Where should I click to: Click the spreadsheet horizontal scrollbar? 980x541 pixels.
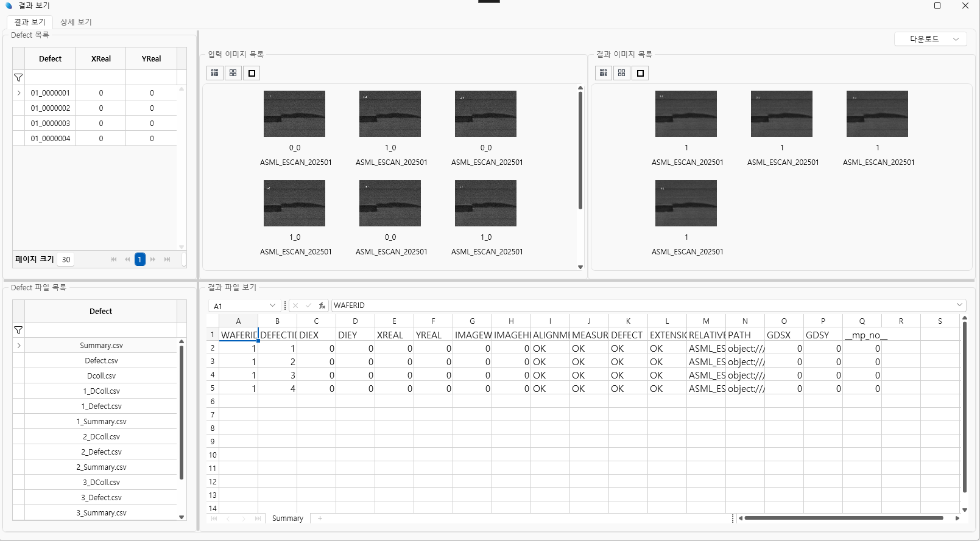pos(844,518)
